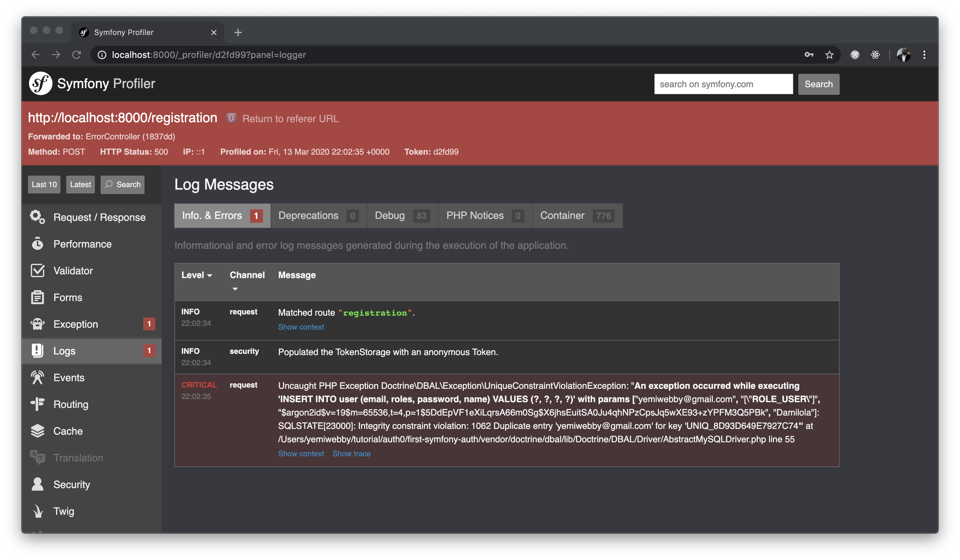Screen dimensions: 960x560
Task: Expand Show context for registration route
Action: pos(300,327)
